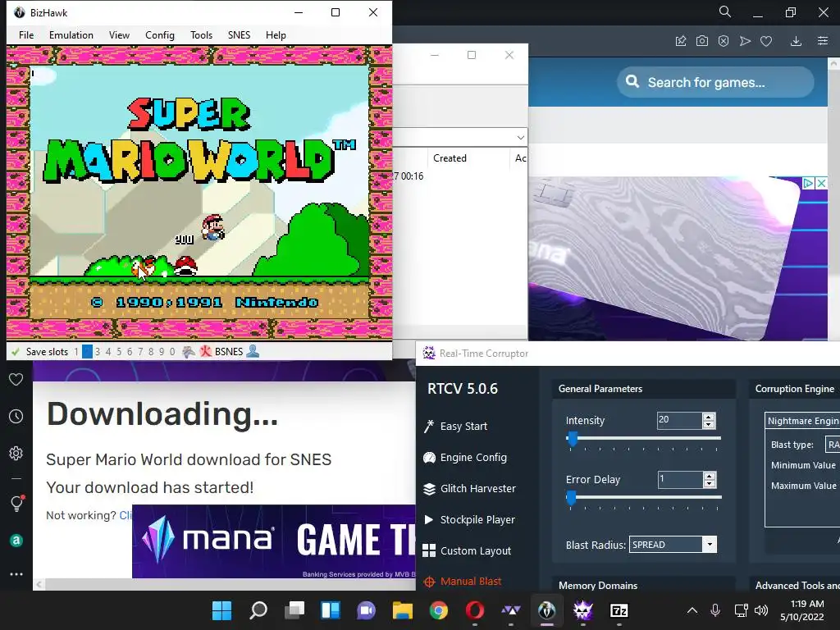Select save slot 5 in BizHawk
The width and height of the screenshot is (840, 630).
click(119, 352)
